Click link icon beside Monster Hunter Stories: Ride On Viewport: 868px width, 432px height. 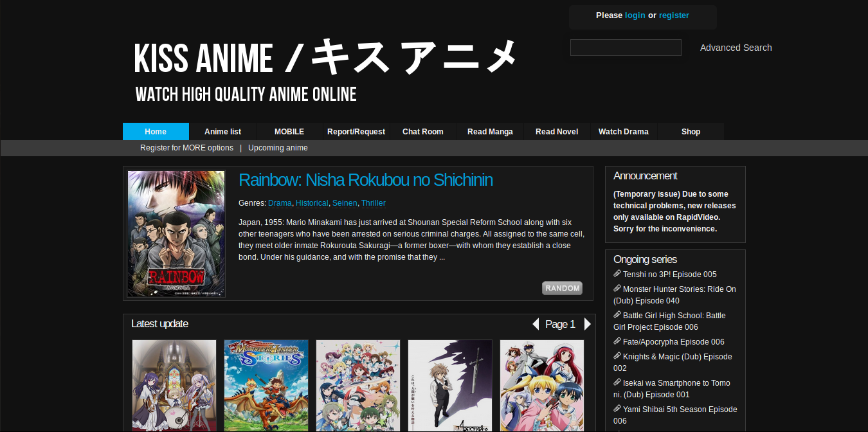point(617,289)
